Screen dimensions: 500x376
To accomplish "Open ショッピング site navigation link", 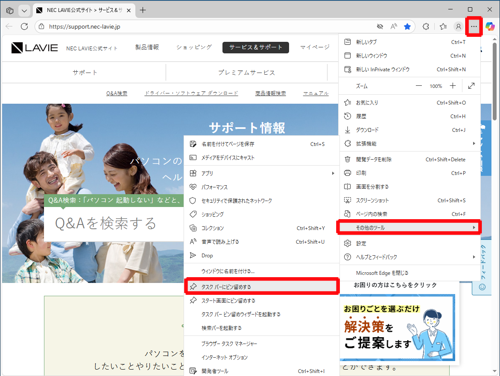I will pyautogui.click(x=194, y=47).
